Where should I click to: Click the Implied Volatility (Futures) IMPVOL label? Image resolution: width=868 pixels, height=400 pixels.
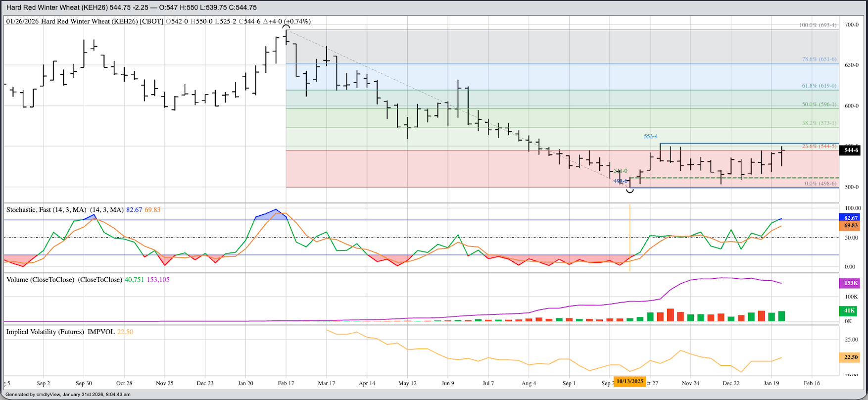point(60,332)
